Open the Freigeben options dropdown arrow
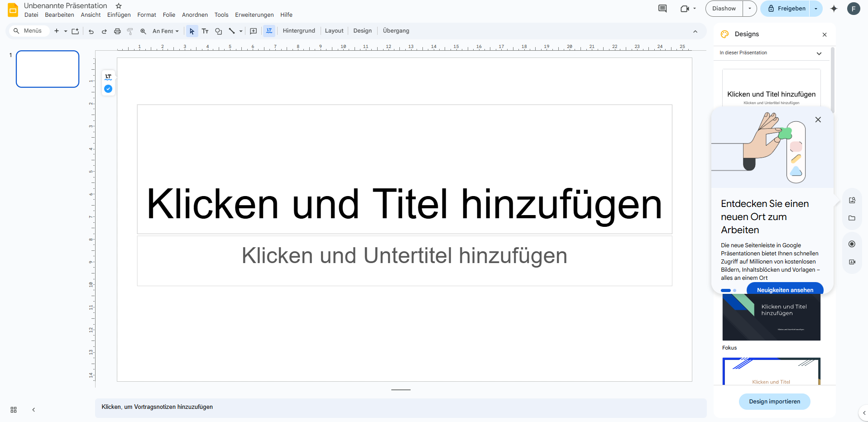Screen dimensions: 868x422 click(816, 9)
